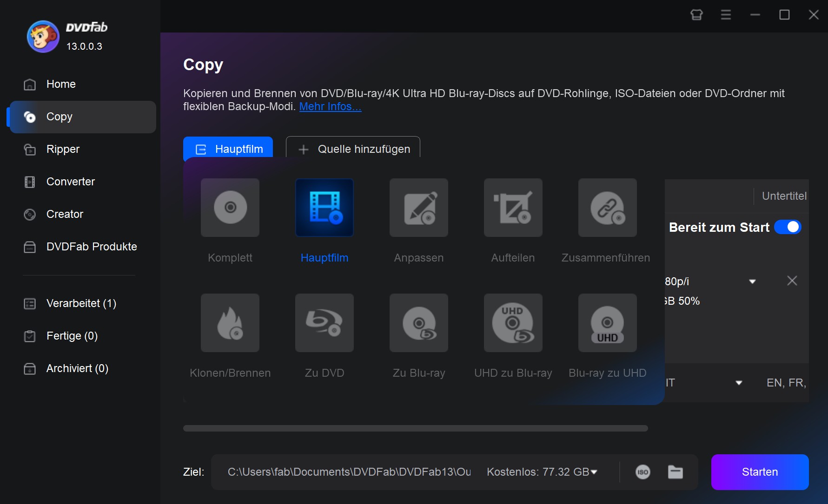This screenshot has width=828, height=504.
Task: Select the Komplett copy mode icon
Action: tap(230, 208)
